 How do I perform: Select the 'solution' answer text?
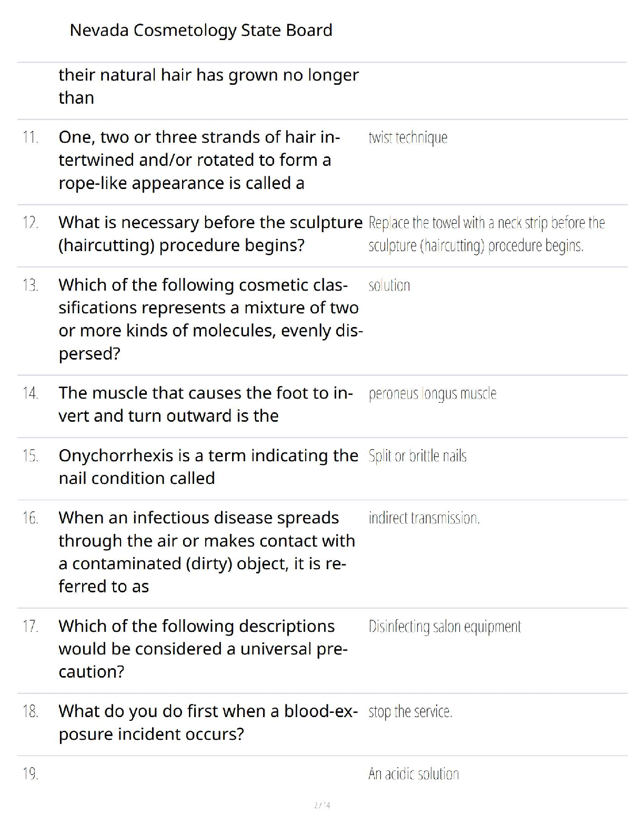click(389, 285)
